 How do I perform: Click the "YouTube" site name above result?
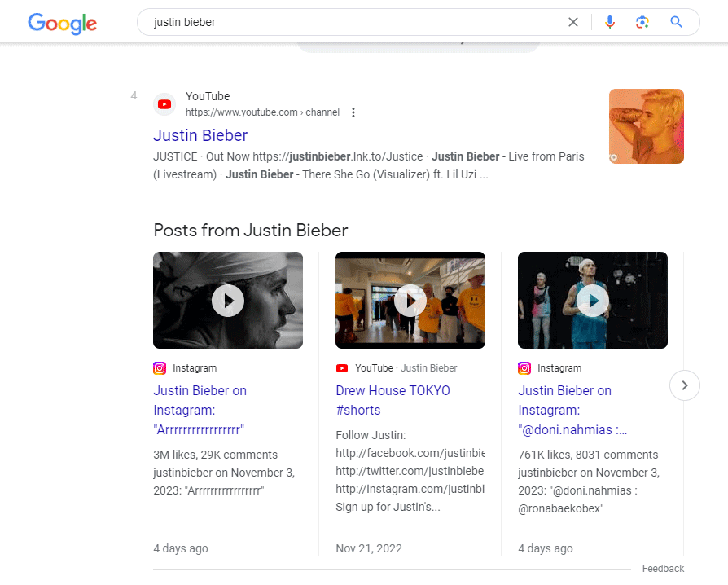208,96
